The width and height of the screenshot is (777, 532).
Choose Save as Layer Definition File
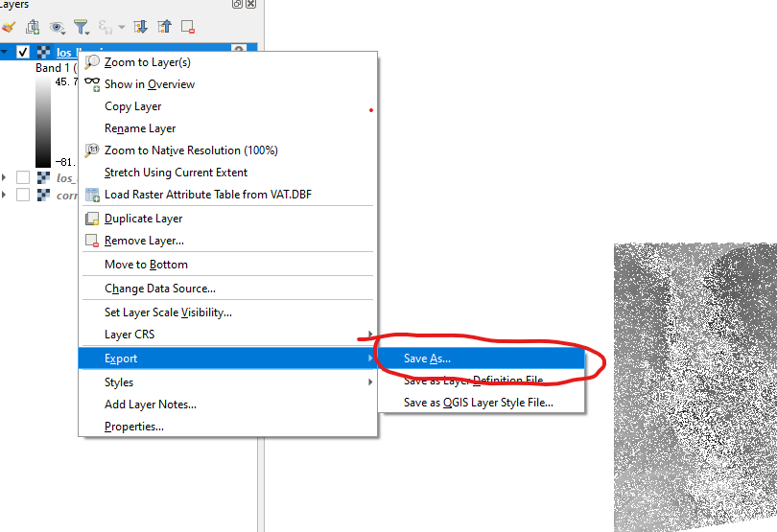[x=482, y=381]
